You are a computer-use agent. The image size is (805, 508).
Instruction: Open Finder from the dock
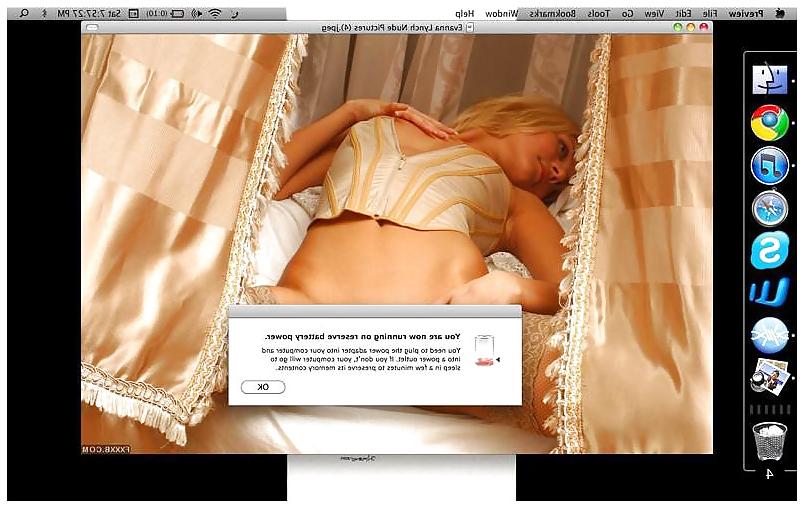click(x=770, y=79)
